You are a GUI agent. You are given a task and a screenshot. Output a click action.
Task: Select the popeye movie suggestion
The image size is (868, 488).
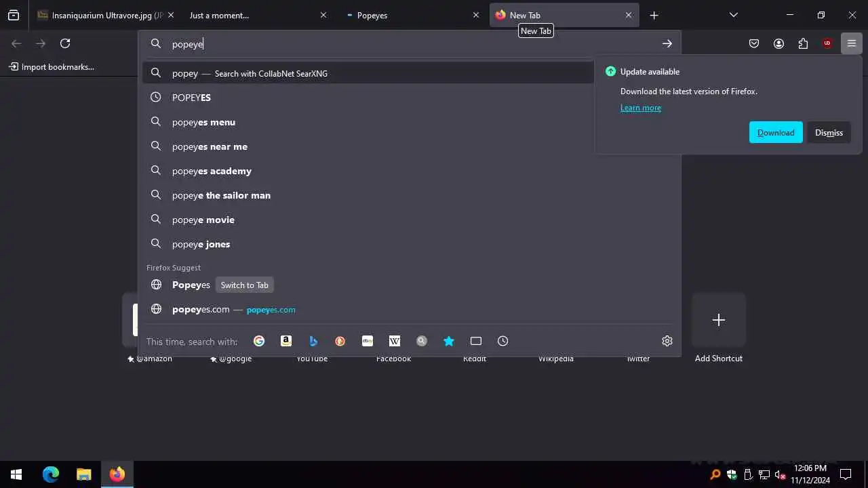pyautogui.click(x=410, y=220)
